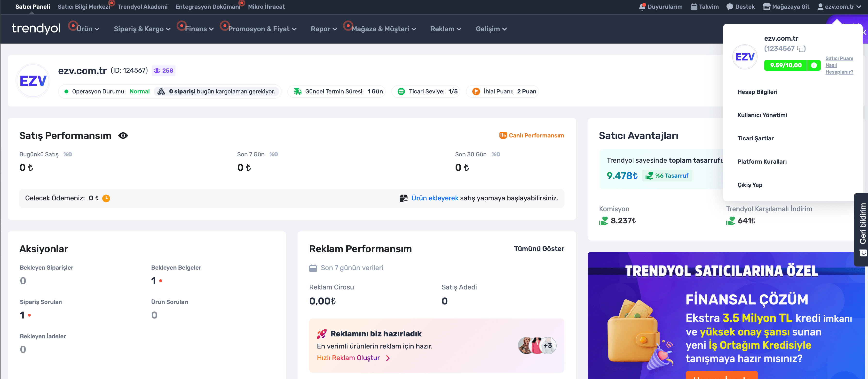Click Tümünü Göster in Reklam Performansım
The height and width of the screenshot is (379, 868).
(539, 249)
